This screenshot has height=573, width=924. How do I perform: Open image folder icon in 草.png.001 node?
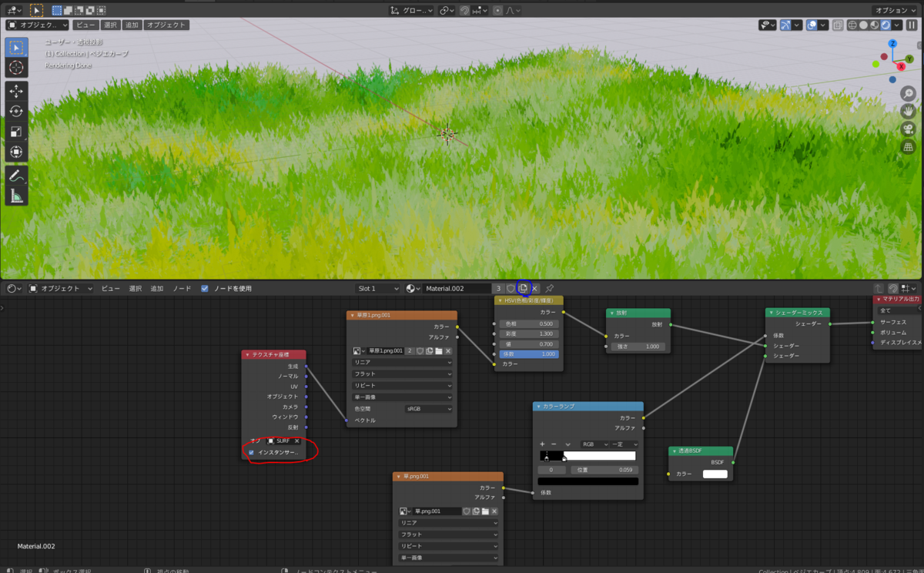click(x=484, y=511)
